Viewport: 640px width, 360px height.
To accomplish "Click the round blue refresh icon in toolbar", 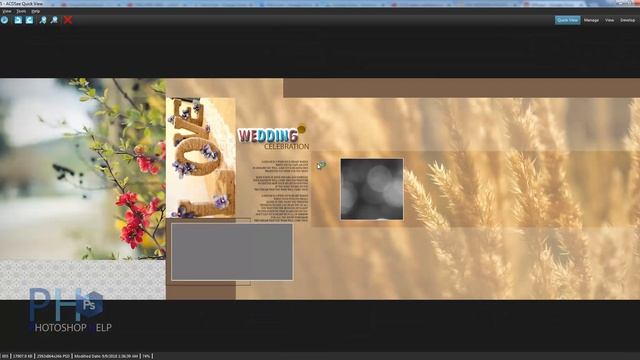I will [4, 20].
